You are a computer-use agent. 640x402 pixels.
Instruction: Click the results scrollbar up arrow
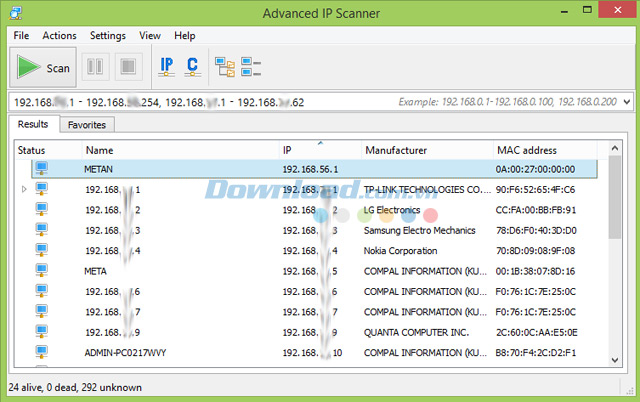(x=615, y=148)
